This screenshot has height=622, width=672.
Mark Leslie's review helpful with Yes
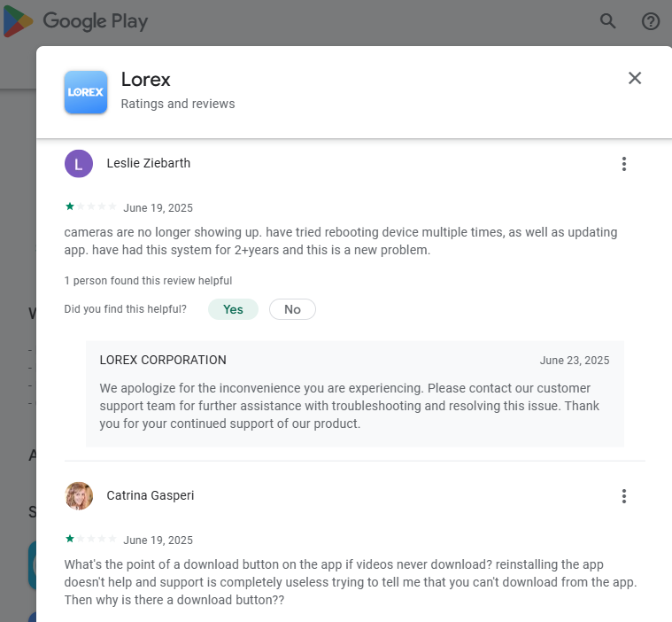(x=233, y=309)
